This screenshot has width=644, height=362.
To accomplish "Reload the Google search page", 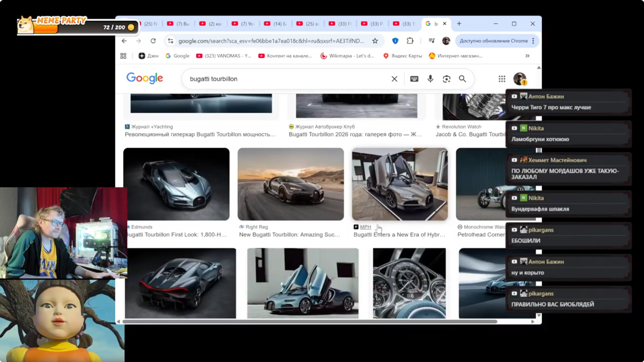I will 153,41.
